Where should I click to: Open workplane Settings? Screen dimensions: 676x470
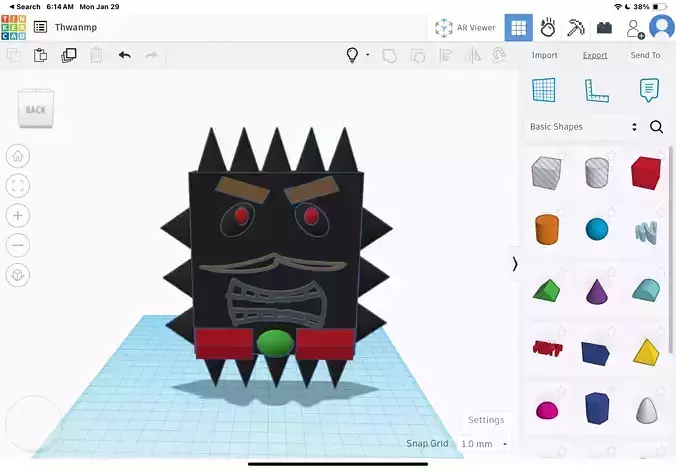pos(486,420)
